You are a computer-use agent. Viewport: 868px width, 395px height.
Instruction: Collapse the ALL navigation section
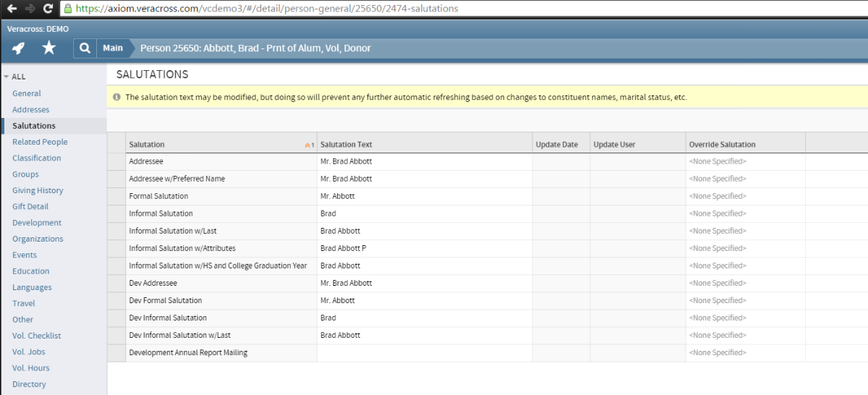point(7,77)
